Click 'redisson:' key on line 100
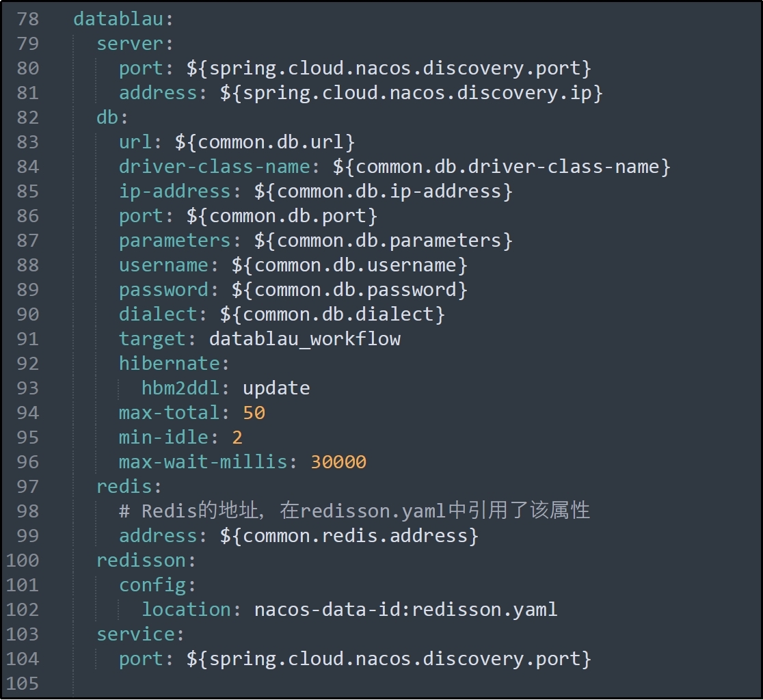763x700 pixels. 146,561
